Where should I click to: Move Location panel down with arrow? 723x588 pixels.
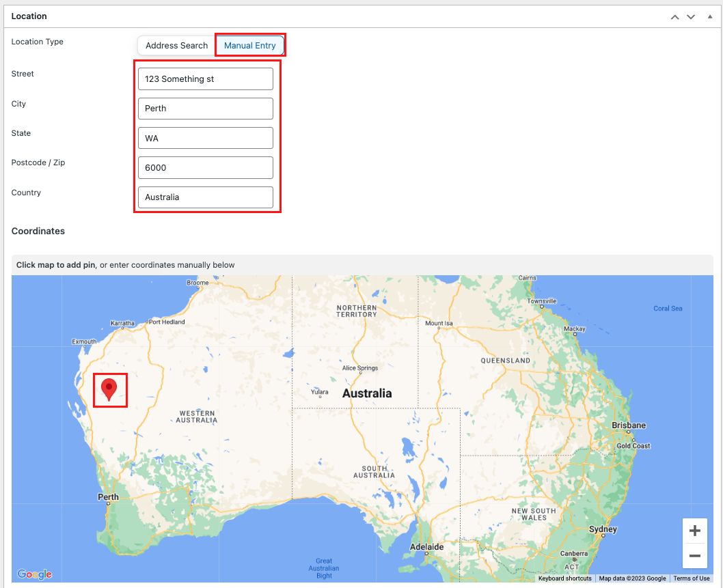coord(691,16)
